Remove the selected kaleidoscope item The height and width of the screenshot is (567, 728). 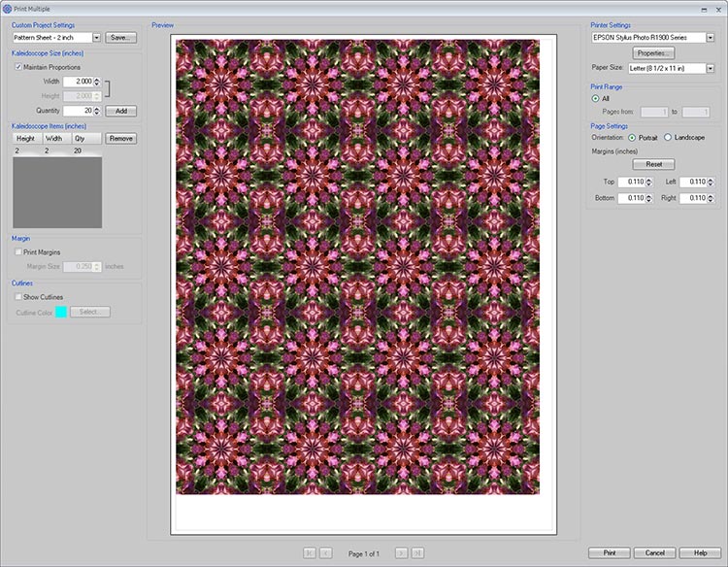click(120, 139)
